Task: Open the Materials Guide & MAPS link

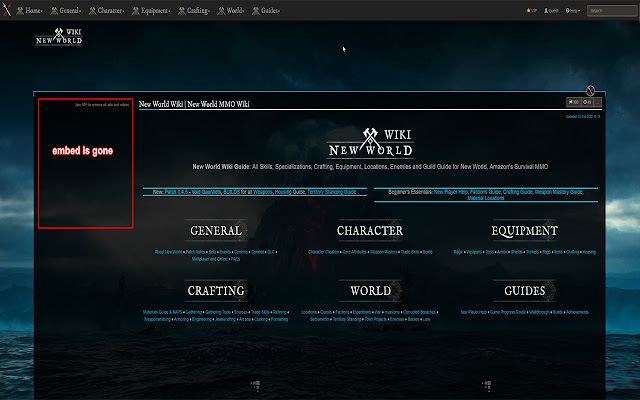Action: point(162,312)
